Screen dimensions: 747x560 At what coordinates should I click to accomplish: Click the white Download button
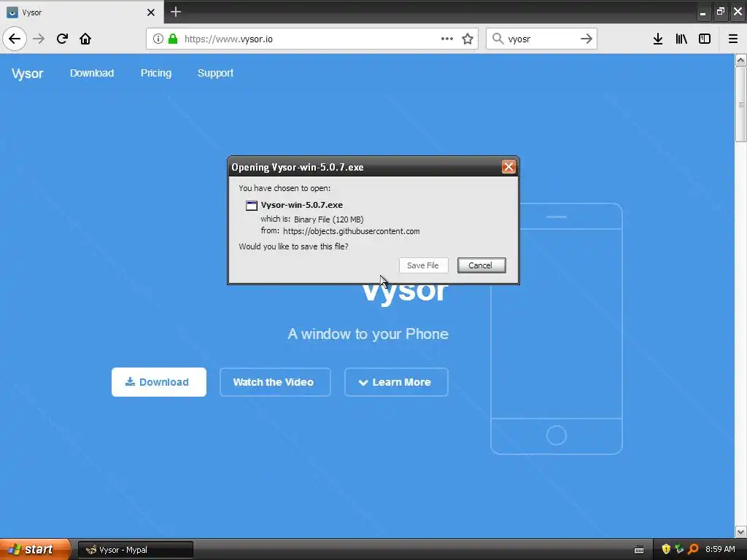158,382
